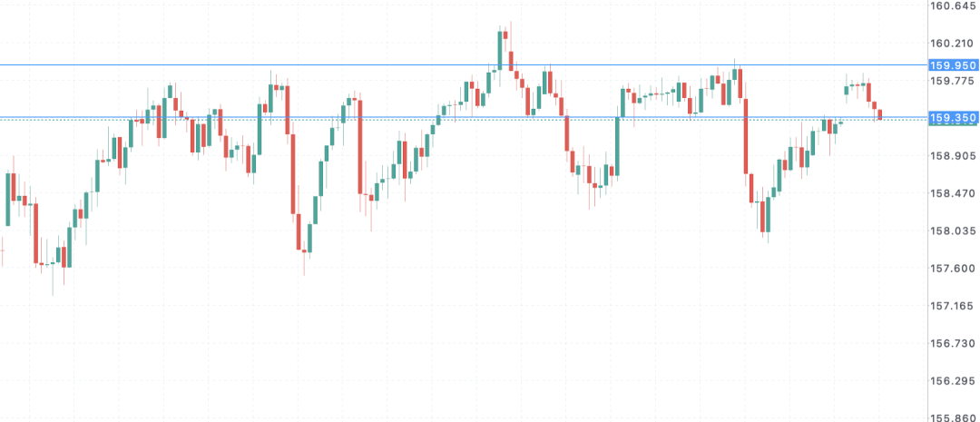Click the 160.645 axis price label
This screenshot has width=980, height=422.
[x=953, y=6]
